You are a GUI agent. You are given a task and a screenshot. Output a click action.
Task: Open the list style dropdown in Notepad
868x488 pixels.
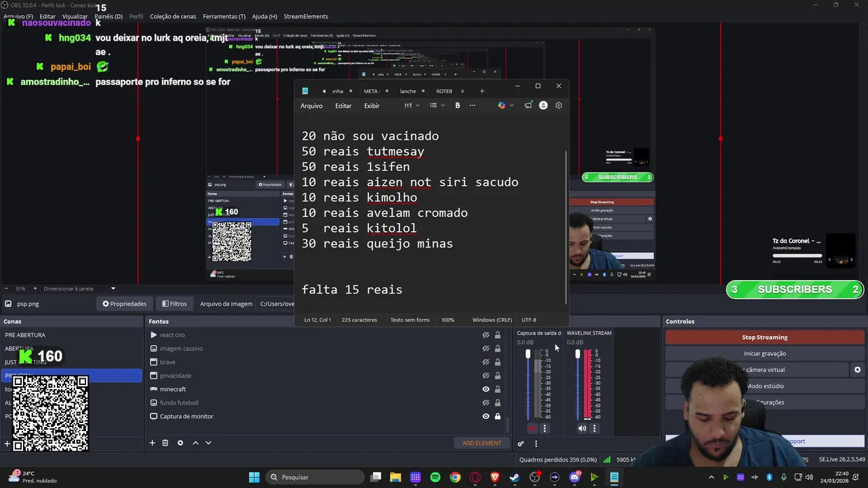pos(437,105)
